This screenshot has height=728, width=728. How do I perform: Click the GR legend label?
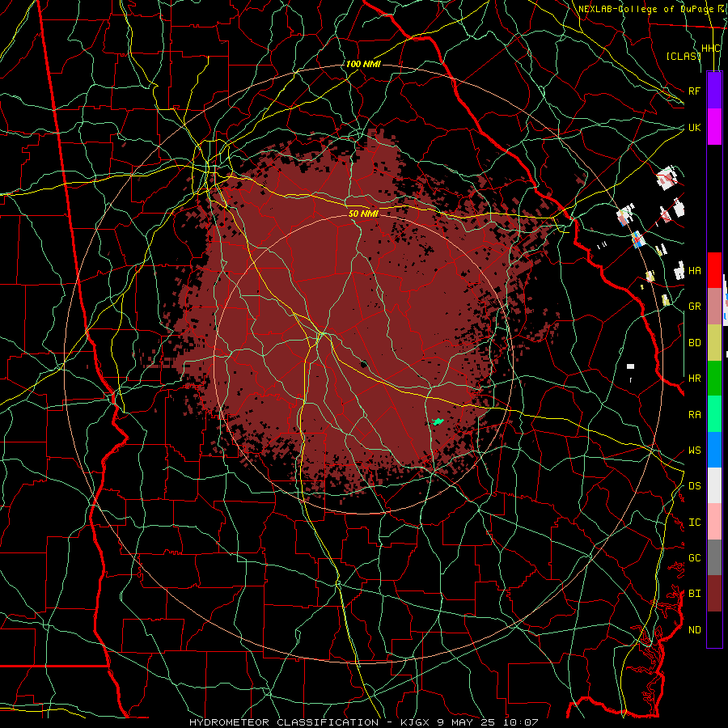click(695, 307)
